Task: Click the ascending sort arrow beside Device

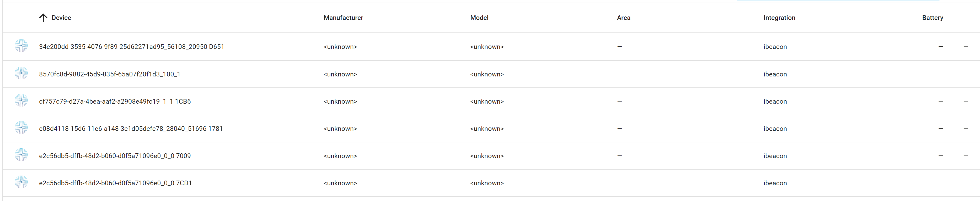Action: coord(43,18)
